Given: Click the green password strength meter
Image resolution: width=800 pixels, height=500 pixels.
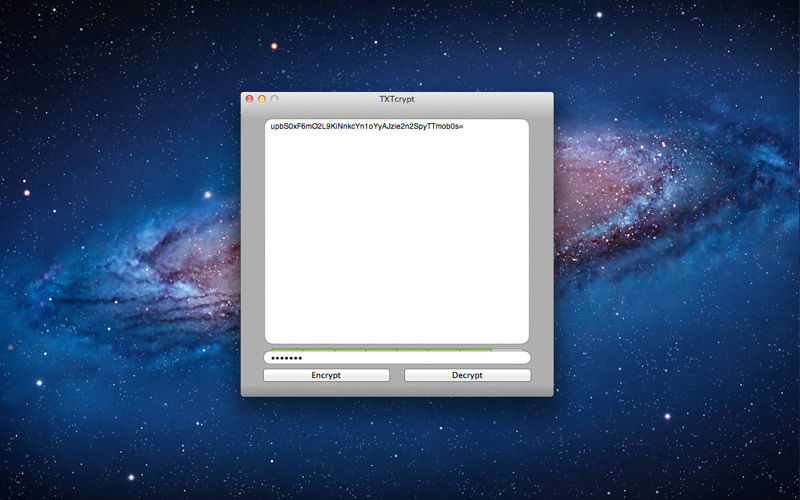Looking at the screenshot, I should (380, 349).
